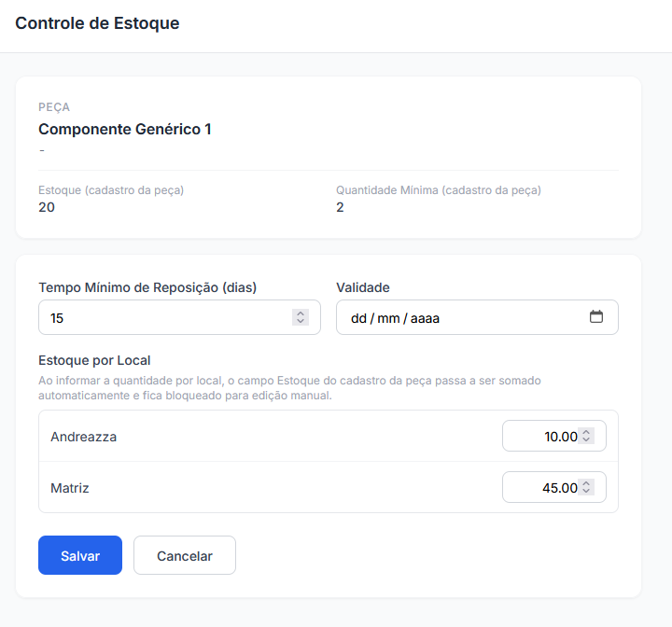Click the Estoque por Local section heading
The width and height of the screenshot is (672, 627).
94,360
